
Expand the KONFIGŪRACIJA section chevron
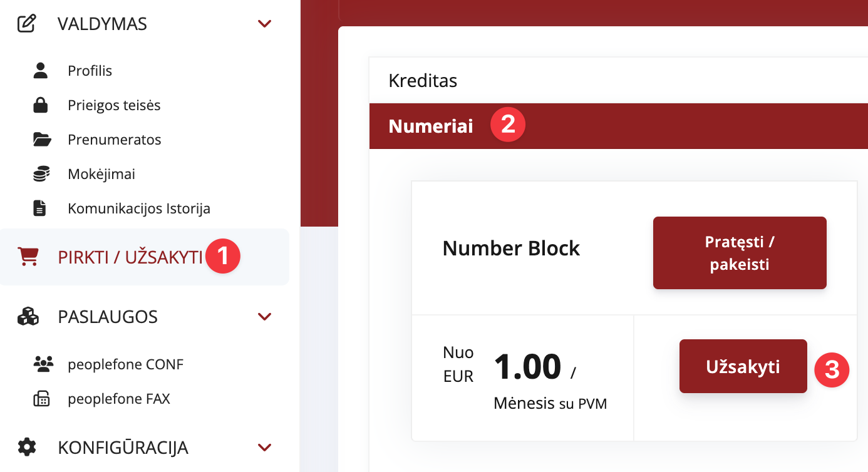pyautogui.click(x=265, y=448)
